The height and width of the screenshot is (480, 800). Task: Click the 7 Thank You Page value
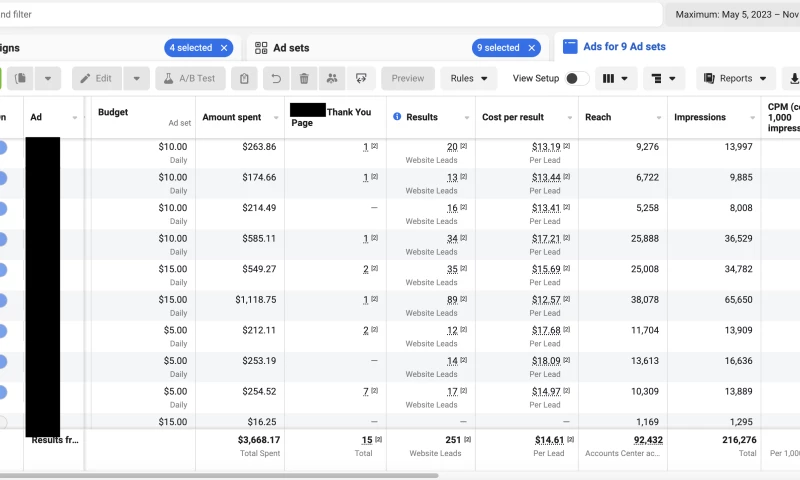point(366,392)
